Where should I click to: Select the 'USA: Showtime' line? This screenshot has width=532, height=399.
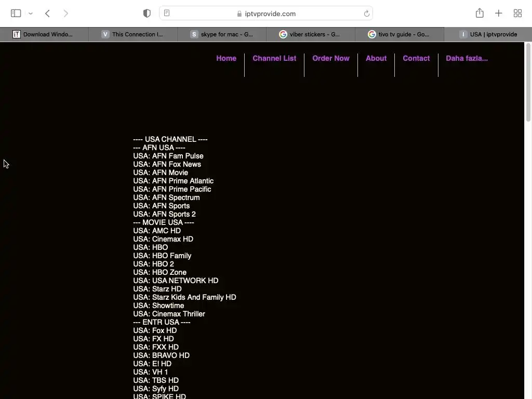(x=158, y=305)
